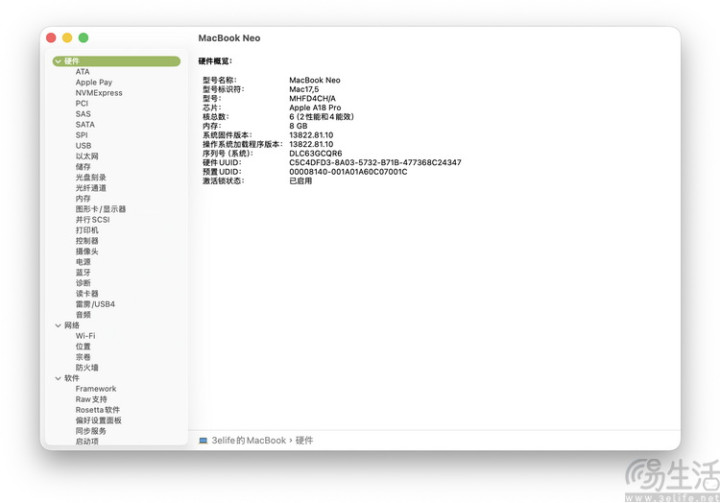This screenshot has width=720, height=503.
Task: Select 音频 in the sidebar
Action: pyautogui.click(x=83, y=315)
